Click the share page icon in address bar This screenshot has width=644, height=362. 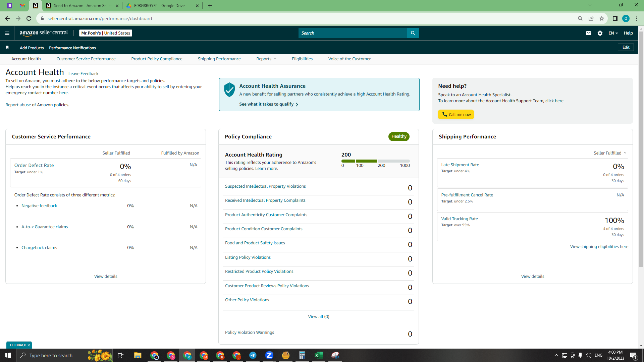pos(591,18)
